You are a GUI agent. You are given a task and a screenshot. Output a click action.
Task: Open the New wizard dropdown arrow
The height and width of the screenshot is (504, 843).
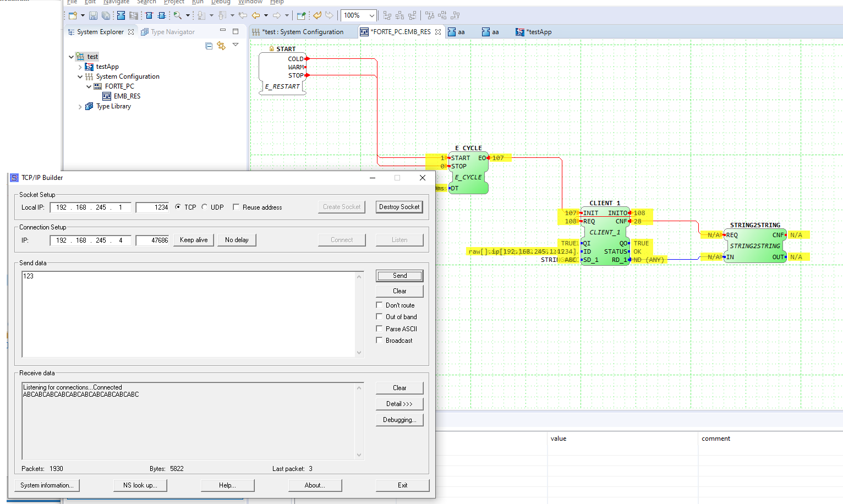(x=83, y=15)
